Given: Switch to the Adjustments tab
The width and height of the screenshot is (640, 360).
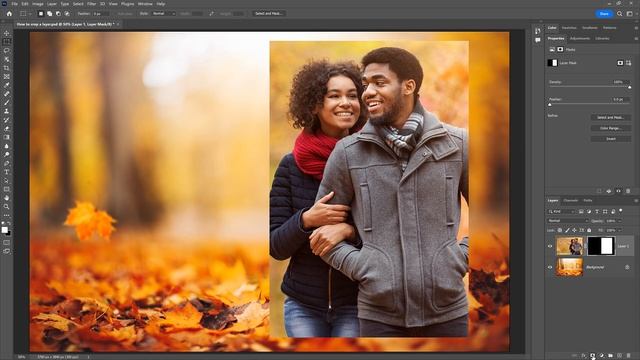Looking at the screenshot, I should [580, 38].
